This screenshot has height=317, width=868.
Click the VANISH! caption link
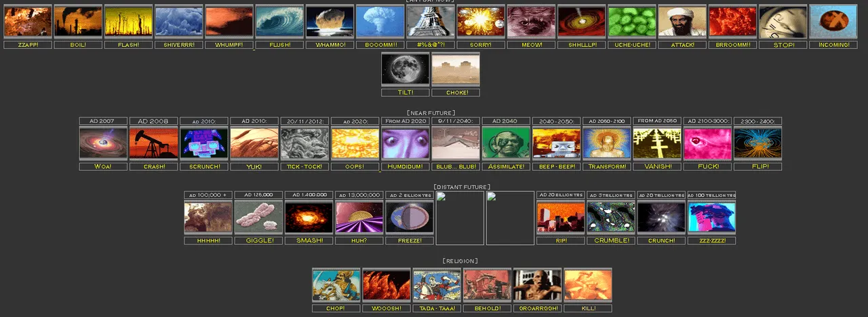point(657,166)
